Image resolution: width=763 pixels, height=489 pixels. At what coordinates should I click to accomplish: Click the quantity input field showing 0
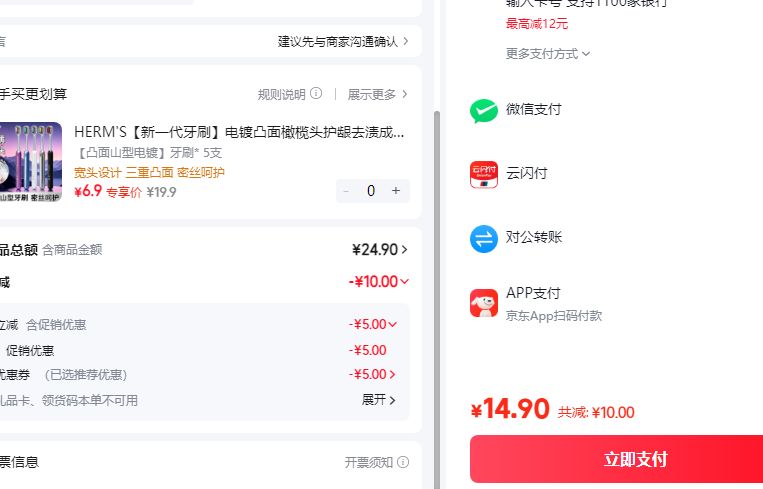(x=371, y=191)
